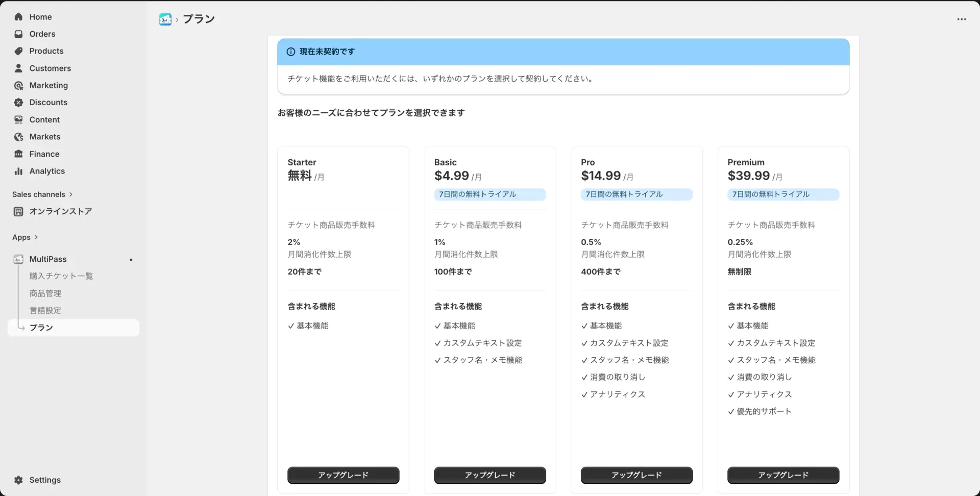The image size is (980, 496).
Task: Click the Home house icon
Action: point(18,17)
